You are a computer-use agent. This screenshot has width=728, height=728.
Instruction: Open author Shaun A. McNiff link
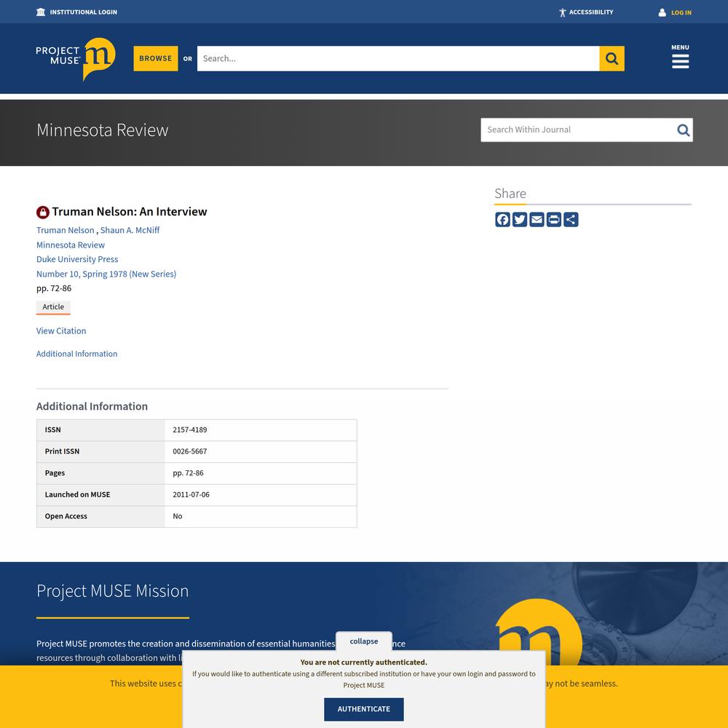click(130, 230)
